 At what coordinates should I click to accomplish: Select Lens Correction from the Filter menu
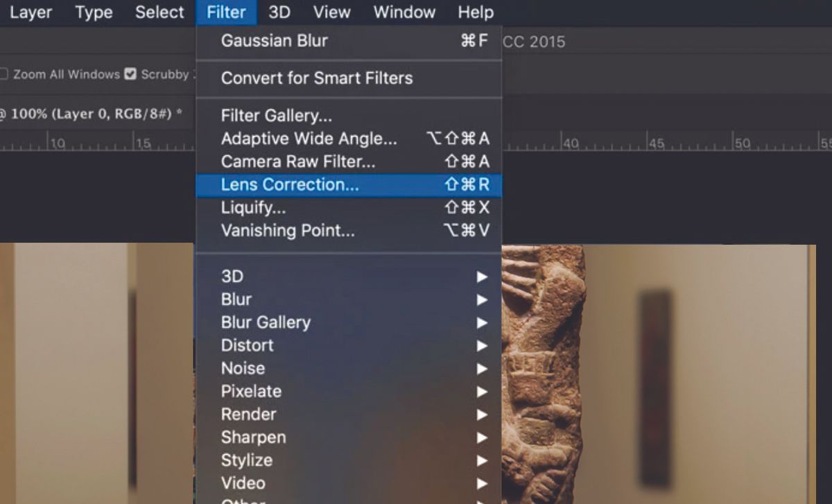(290, 184)
